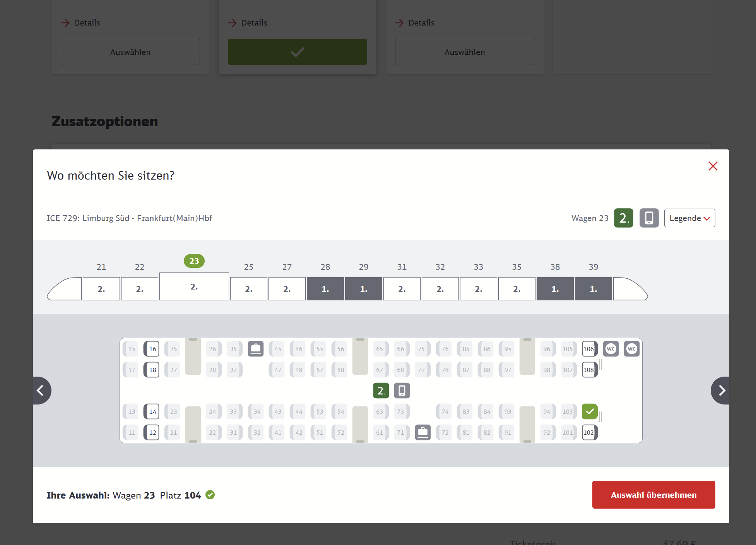The height and width of the screenshot is (545, 756).
Task: Click the mobile phone zone icon in aisle
Action: click(x=402, y=391)
